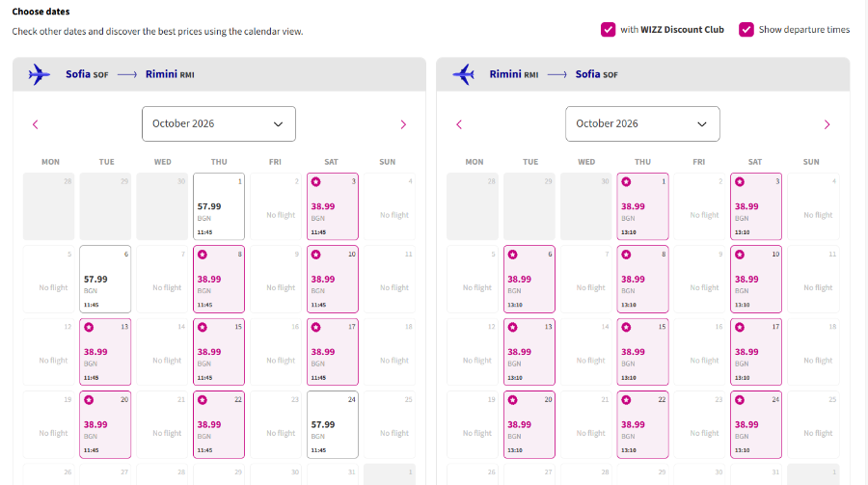Click discount star icon on outbound October 13
The width and height of the screenshot is (868, 485).
pyautogui.click(x=89, y=327)
